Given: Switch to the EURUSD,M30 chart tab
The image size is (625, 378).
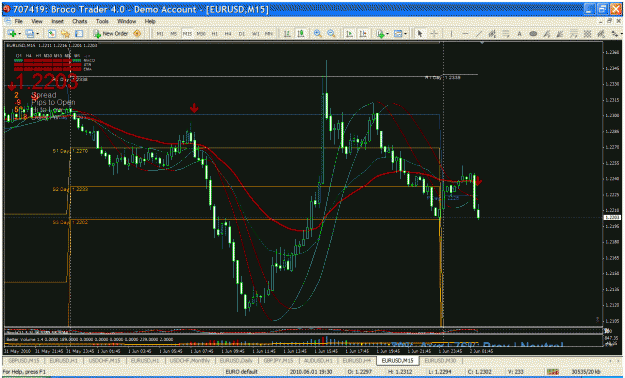Looking at the screenshot, I should pos(440,360).
